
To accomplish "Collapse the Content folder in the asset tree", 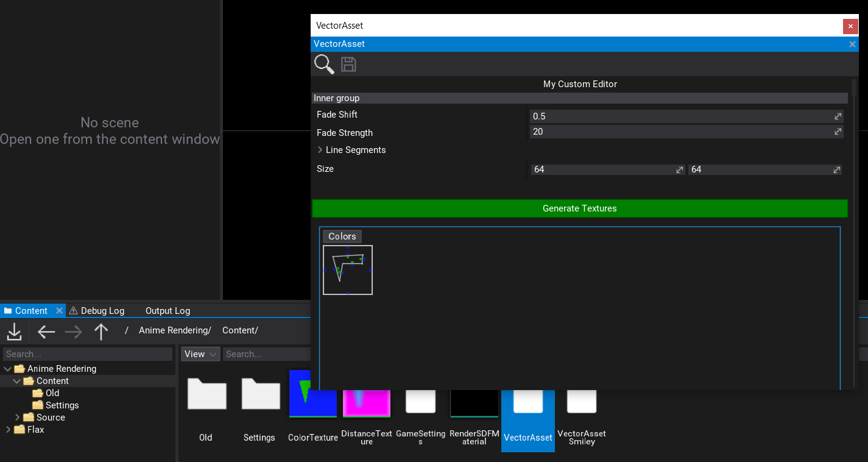I will pyautogui.click(x=17, y=380).
